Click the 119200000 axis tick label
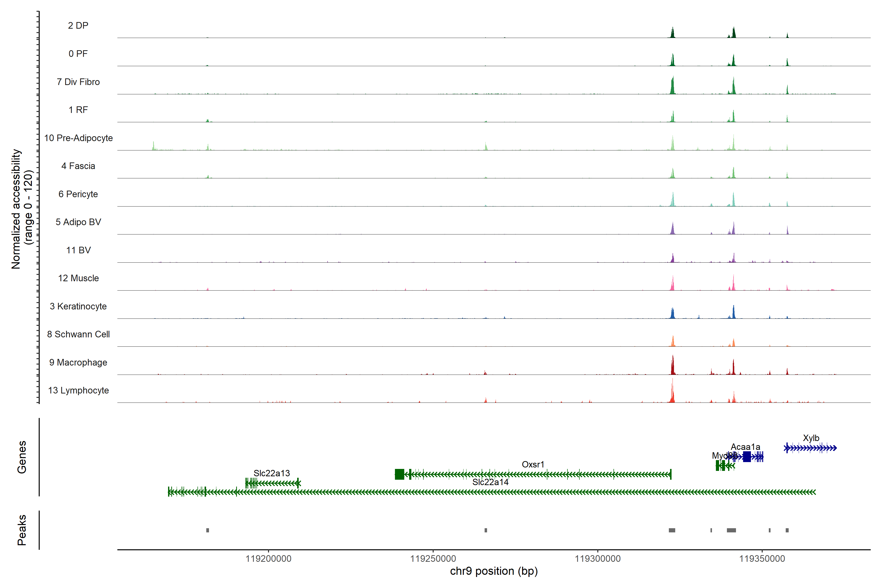The width and height of the screenshot is (882, 588). point(268,559)
